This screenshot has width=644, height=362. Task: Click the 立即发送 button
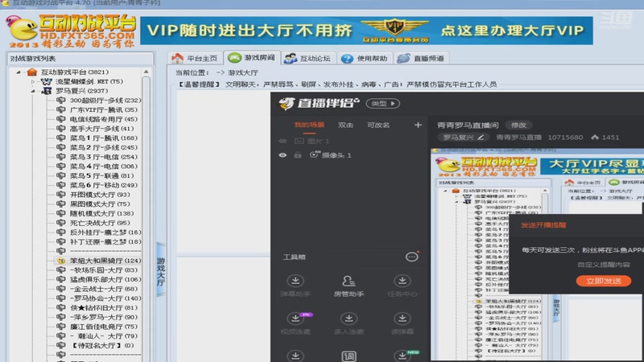point(603,281)
